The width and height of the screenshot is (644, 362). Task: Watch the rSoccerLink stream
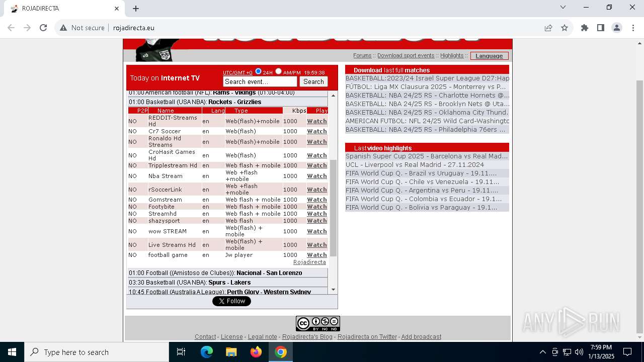click(317, 190)
